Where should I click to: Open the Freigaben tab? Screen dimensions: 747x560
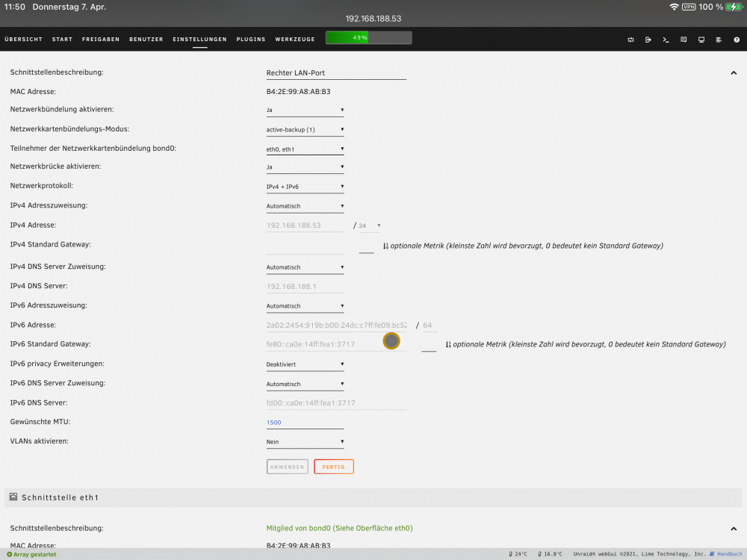pos(101,40)
